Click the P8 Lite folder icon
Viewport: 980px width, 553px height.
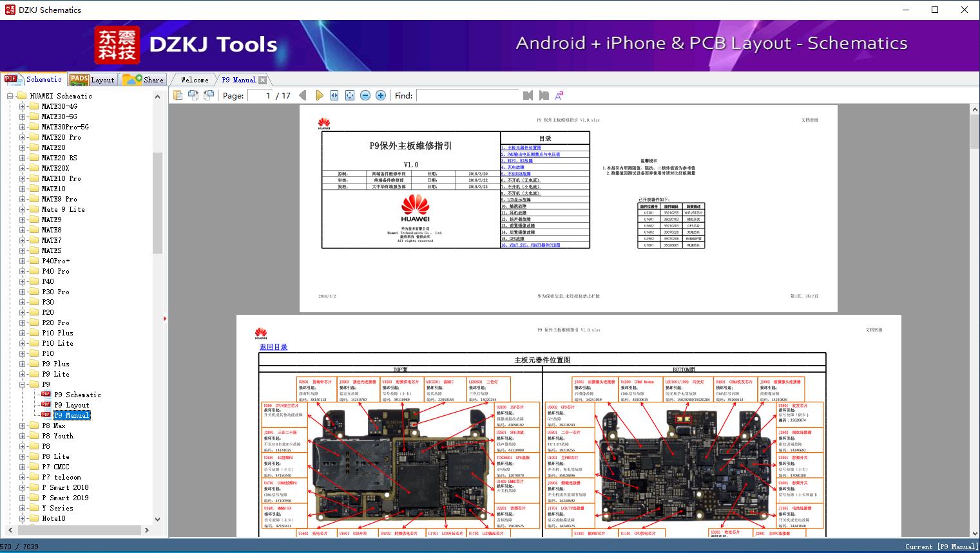click(34, 456)
